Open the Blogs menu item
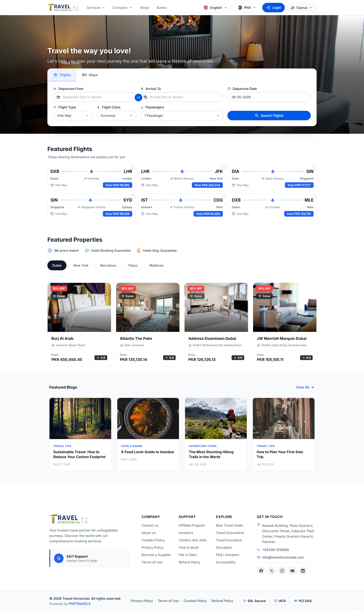Image resolution: width=364 pixels, height=611 pixels. pos(145,8)
